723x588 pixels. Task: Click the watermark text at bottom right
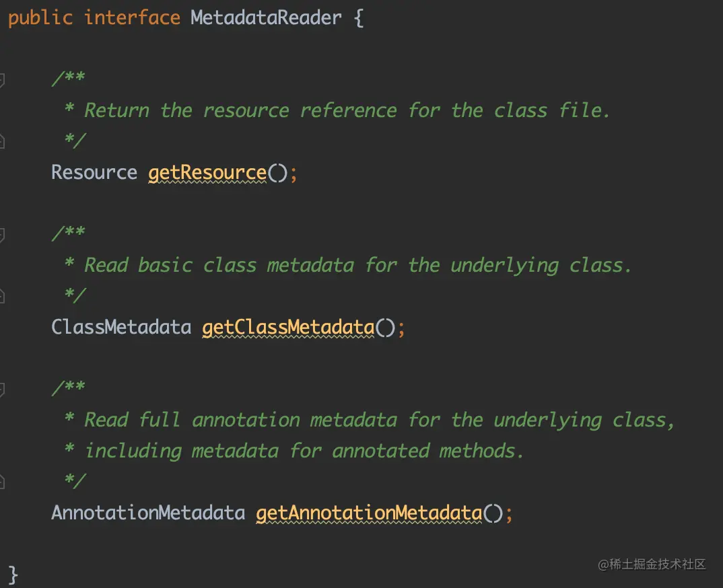tap(652, 564)
